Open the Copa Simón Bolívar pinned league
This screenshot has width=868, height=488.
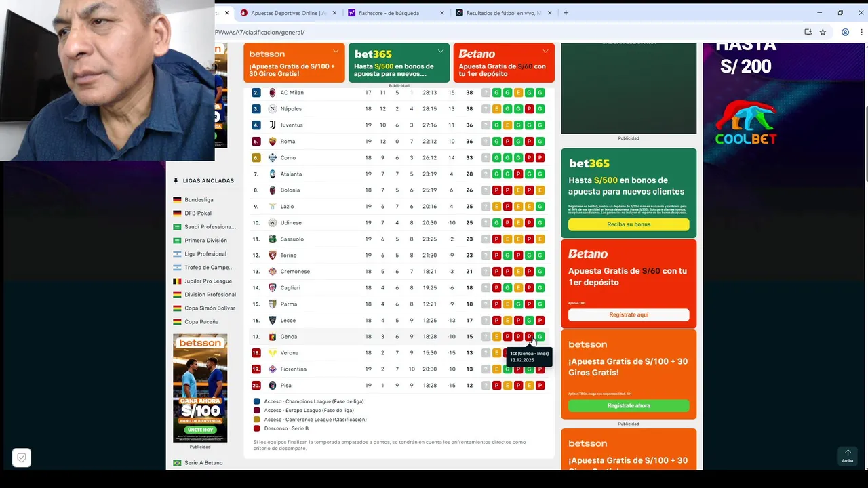(x=210, y=308)
